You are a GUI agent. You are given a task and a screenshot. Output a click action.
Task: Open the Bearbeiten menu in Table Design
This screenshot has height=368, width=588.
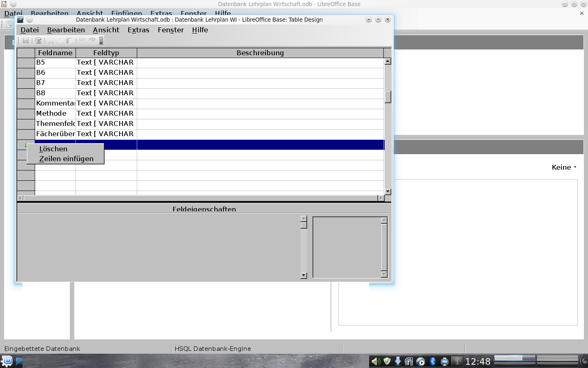66,30
